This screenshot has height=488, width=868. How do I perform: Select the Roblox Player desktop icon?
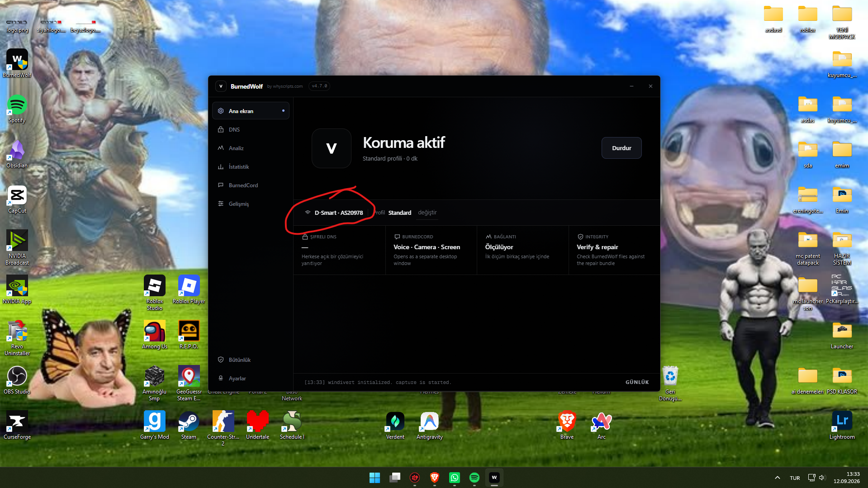189,289
